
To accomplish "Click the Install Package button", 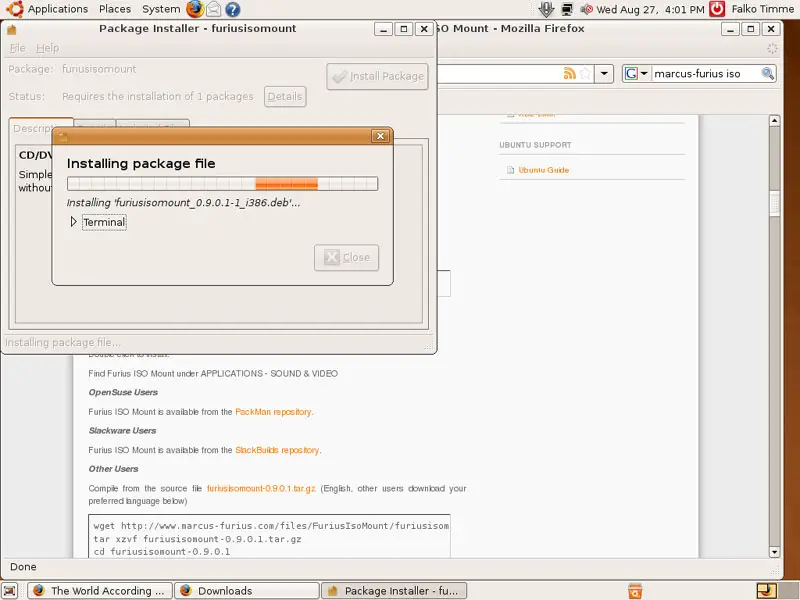I will tap(378, 76).
